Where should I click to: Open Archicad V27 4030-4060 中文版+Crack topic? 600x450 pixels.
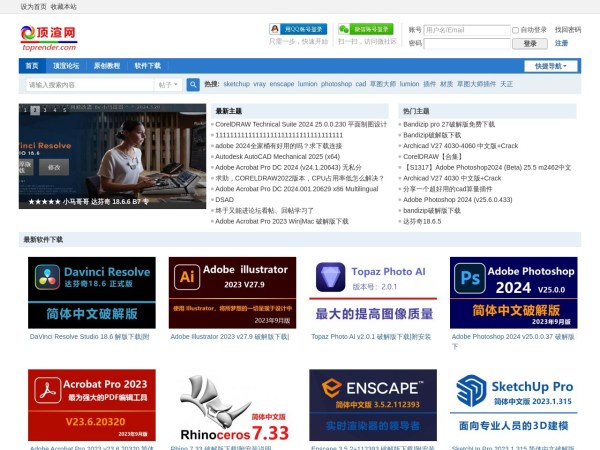460,146
